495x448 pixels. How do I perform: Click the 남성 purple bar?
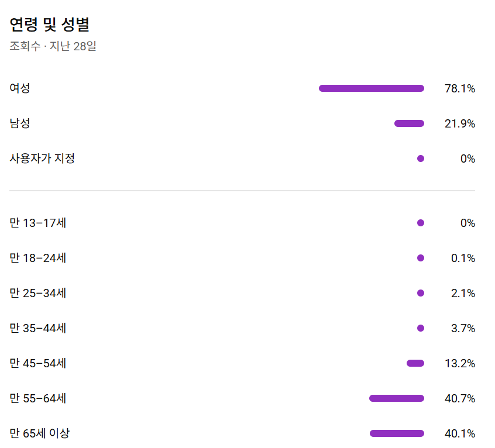[409, 123]
